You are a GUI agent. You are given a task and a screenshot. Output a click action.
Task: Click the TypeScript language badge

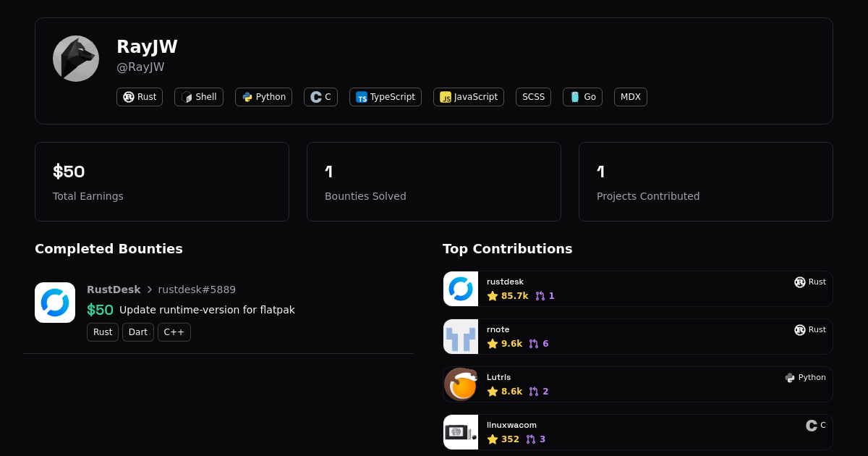pos(385,97)
